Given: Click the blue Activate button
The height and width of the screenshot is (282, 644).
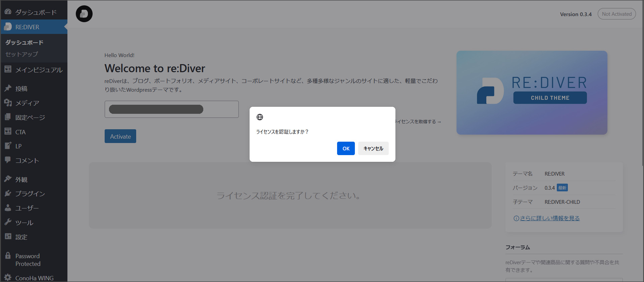Looking at the screenshot, I should point(120,136).
